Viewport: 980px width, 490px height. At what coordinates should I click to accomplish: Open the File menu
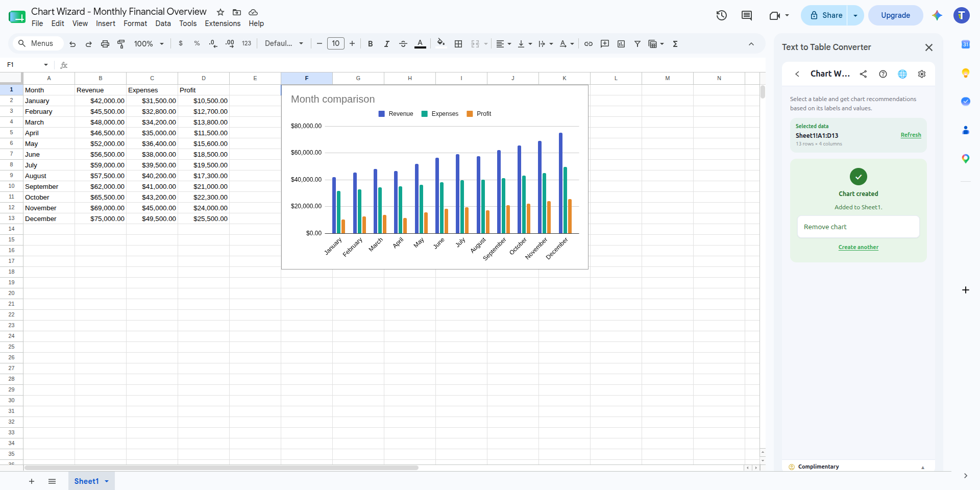click(x=37, y=23)
